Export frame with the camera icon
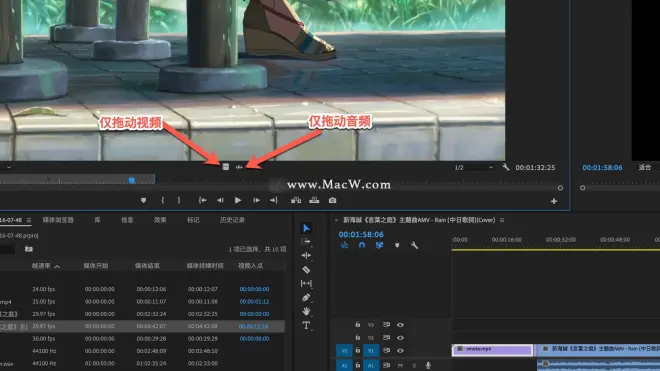Image resolution: width=660 pixels, height=371 pixels. click(x=333, y=200)
